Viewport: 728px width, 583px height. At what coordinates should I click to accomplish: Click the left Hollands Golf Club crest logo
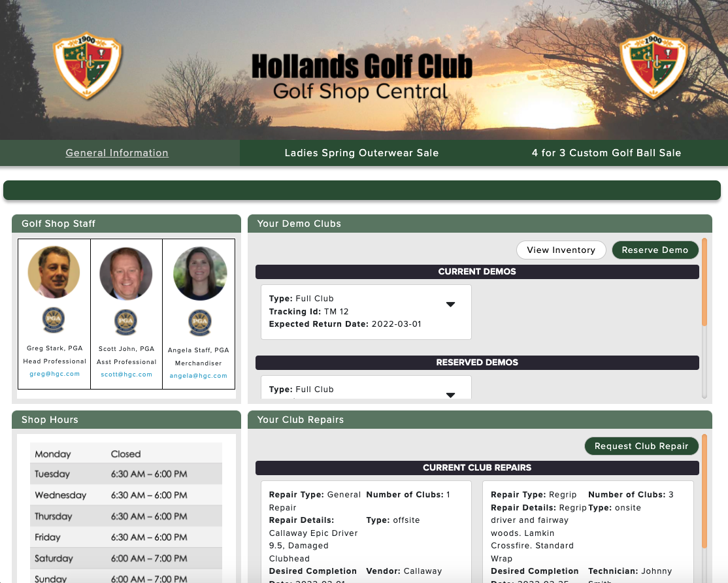coord(88,67)
